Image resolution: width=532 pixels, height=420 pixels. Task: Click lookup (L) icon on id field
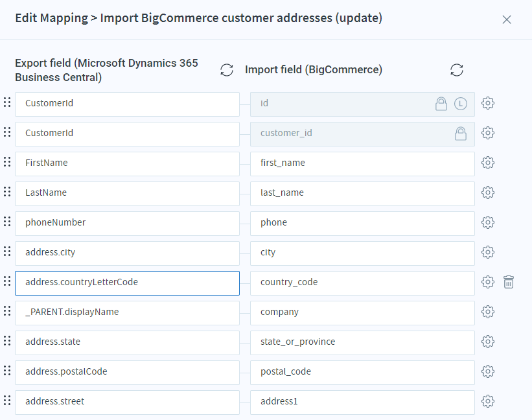coord(461,104)
